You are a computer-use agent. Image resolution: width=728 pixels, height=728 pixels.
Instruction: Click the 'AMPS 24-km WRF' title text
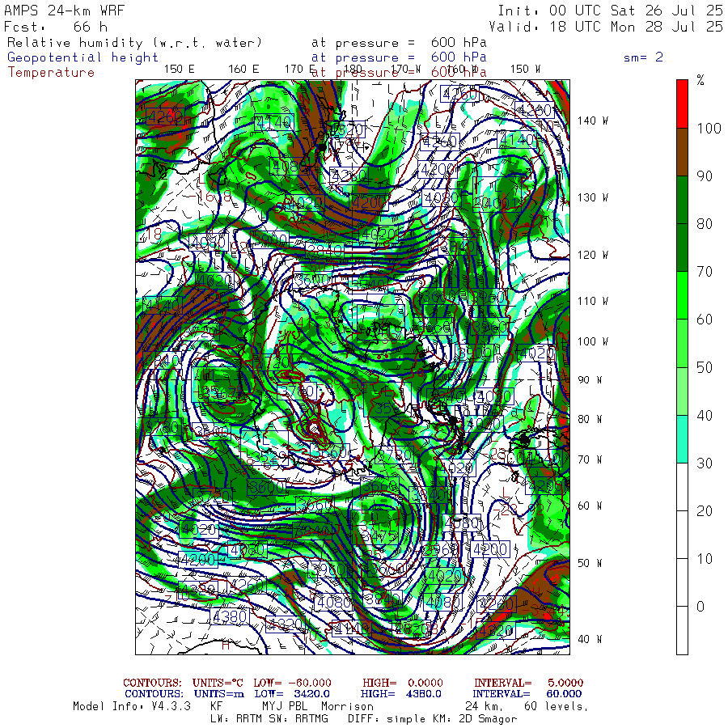[x=64, y=11]
